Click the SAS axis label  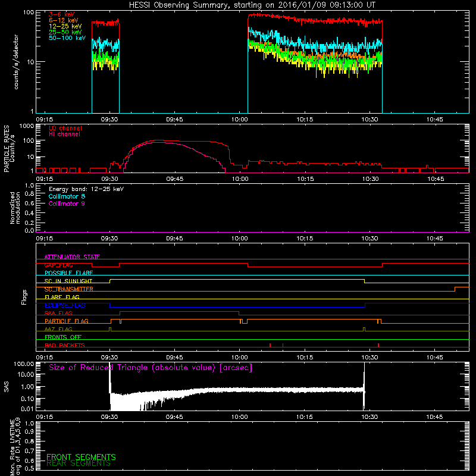pyautogui.click(x=6, y=387)
